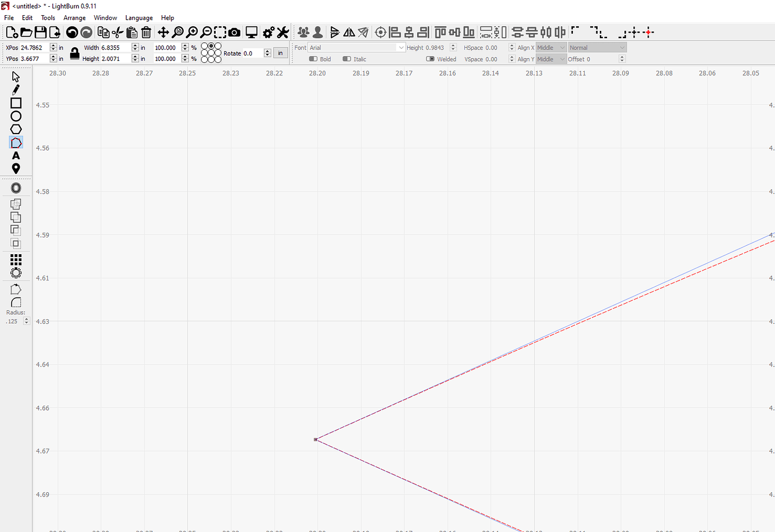This screenshot has width=775, height=532.
Task: Open the Language menu
Action: tap(139, 17)
